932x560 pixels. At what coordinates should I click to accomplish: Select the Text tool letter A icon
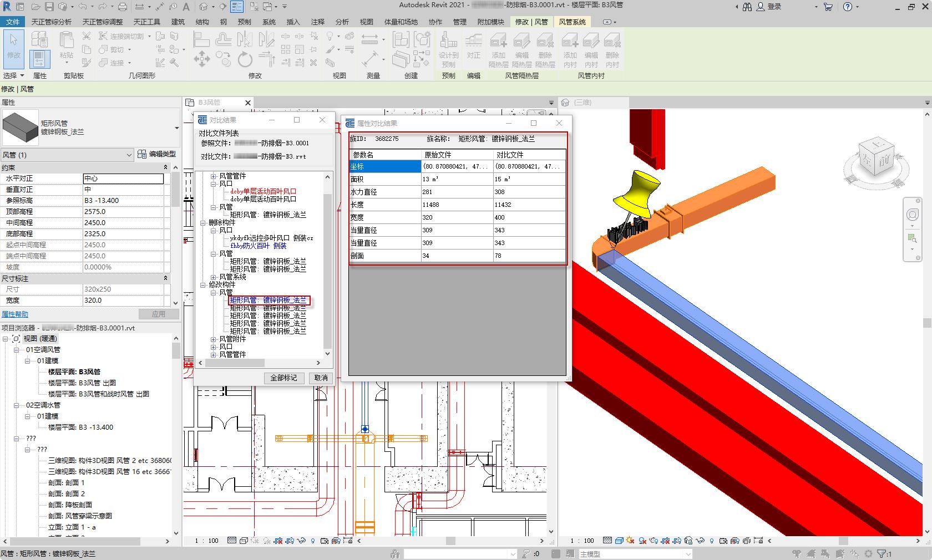pos(186,7)
